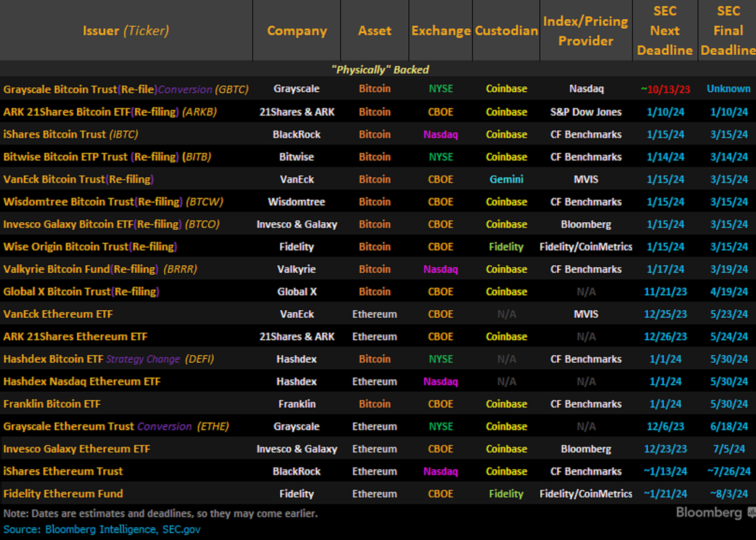Select Grayscale Ethereum Trust (ETHE) issuer
This screenshot has height=540, width=756.
point(116,426)
